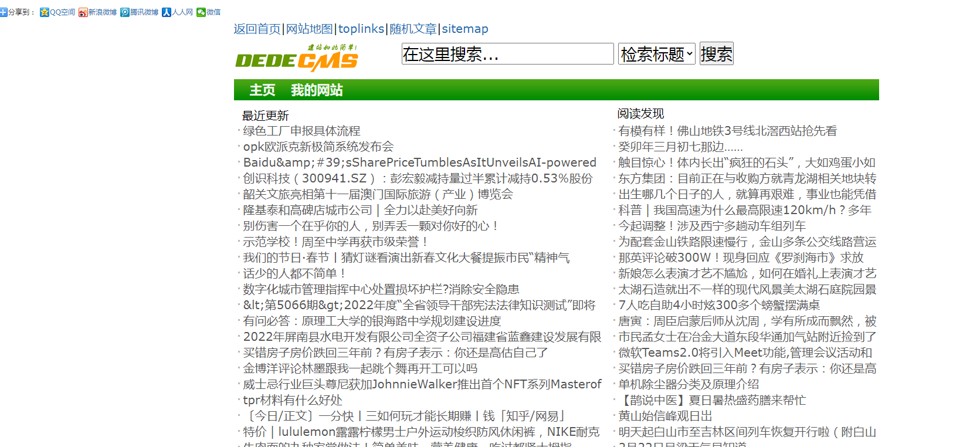This screenshot has width=980, height=447.
Task: Open 金博洋评论林墨 article
Action: coord(360,368)
